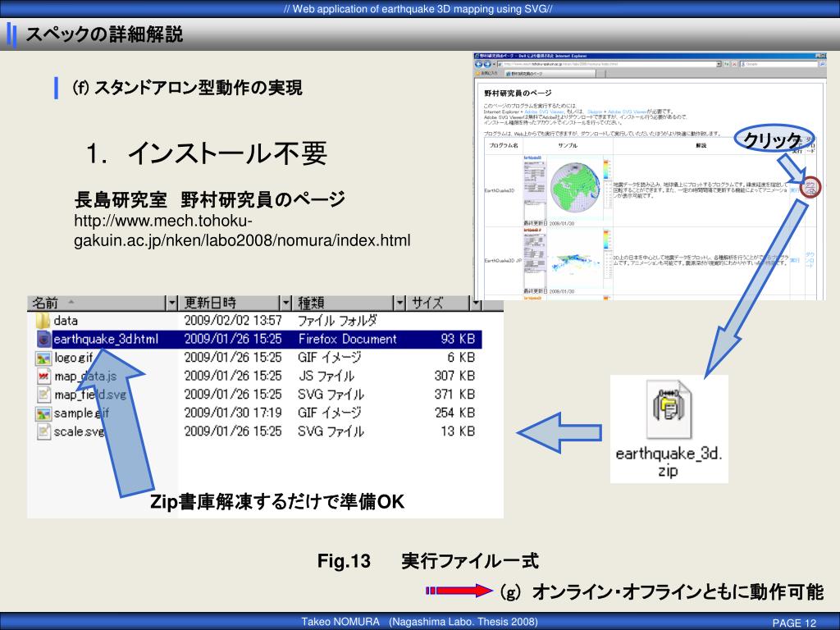Click the tohoku-gakuin.ac.jp URL text on slide
Viewport: 840px width, 630px height.
(x=242, y=231)
